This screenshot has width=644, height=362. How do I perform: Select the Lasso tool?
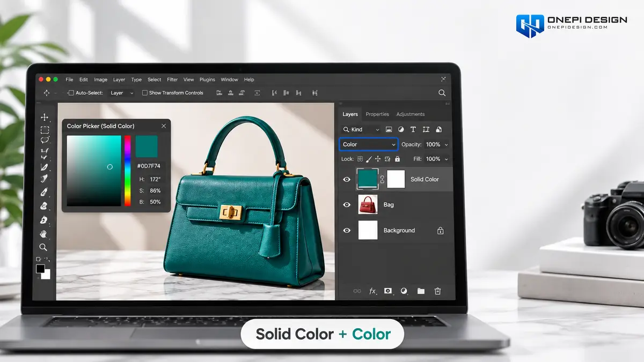(45, 141)
